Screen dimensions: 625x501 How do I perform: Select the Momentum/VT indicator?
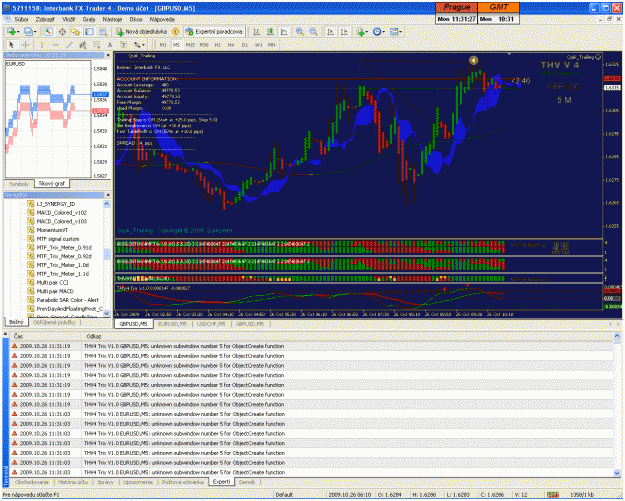[47, 230]
